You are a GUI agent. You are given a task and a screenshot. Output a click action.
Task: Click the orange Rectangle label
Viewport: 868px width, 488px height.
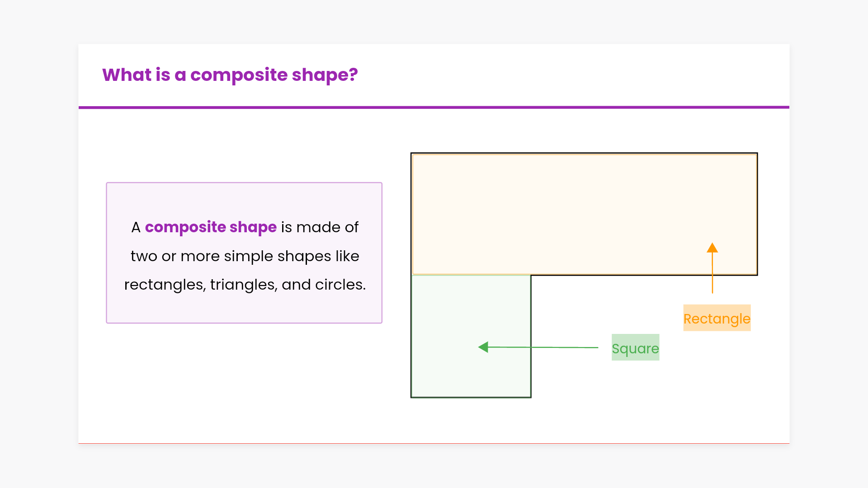717,318
